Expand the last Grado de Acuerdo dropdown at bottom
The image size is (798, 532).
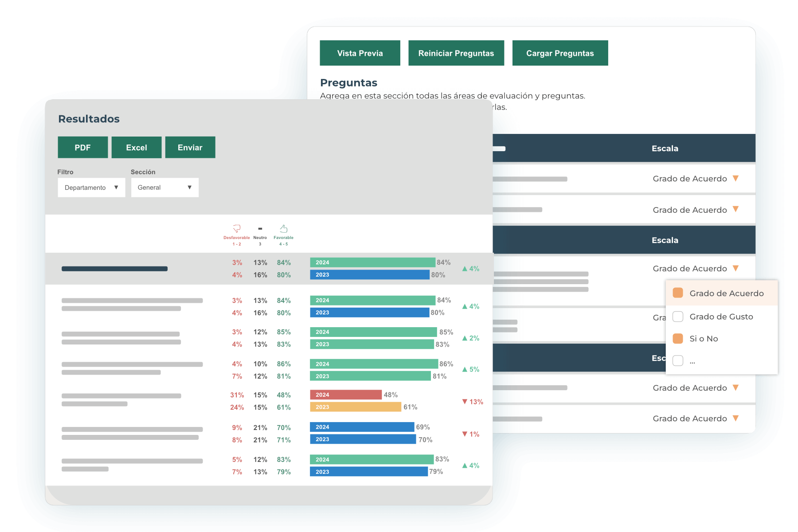click(735, 418)
